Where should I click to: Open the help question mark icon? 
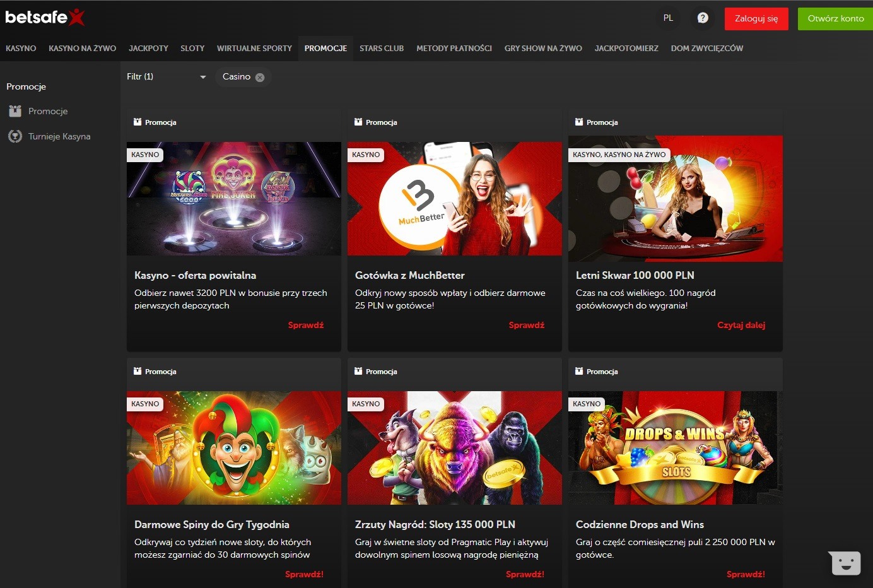(x=703, y=18)
